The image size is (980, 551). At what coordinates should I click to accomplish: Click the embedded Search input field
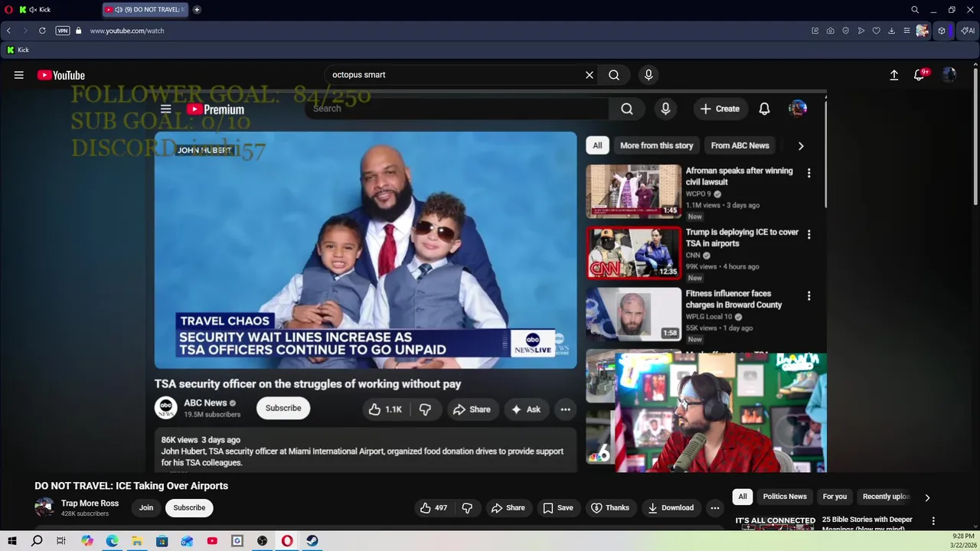point(456,109)
